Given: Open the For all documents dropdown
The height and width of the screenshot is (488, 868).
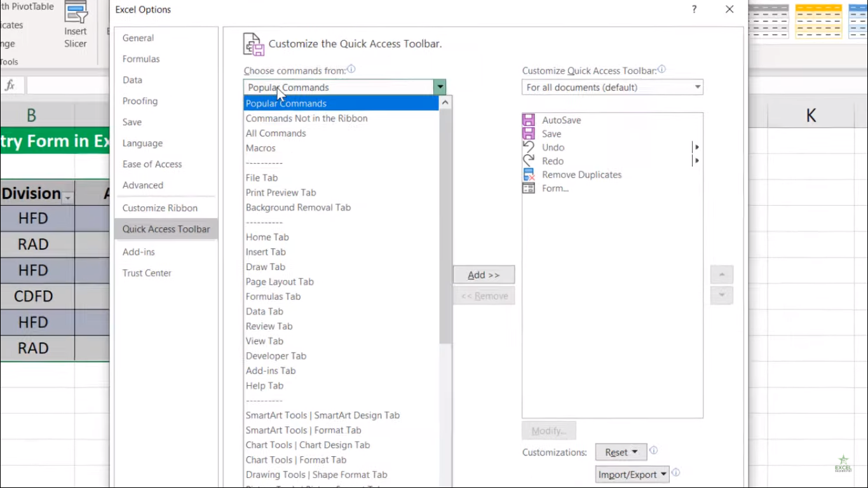Looking at the screenshot, I should tap(613, 87).
